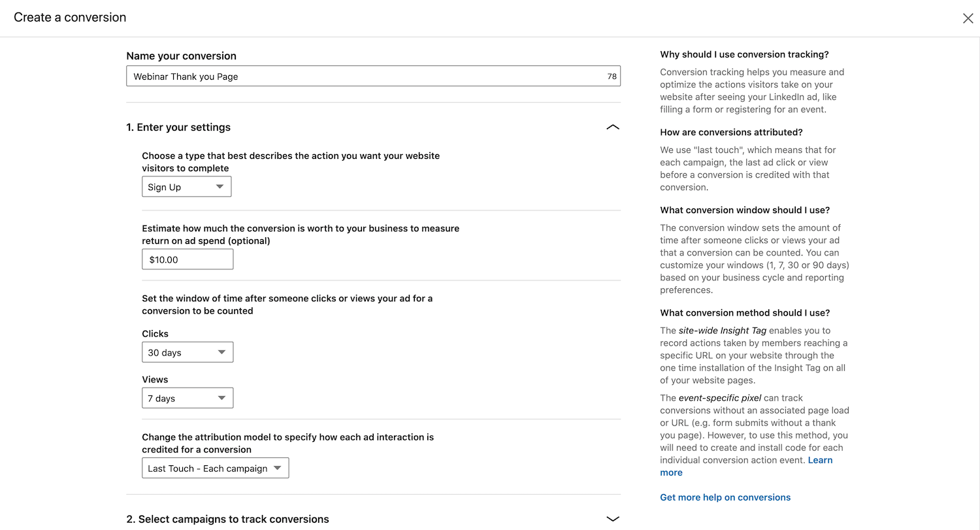
Task: Expand Select campaigns to track conversions section
Action: pyautogui.click(x=612, y=519)
